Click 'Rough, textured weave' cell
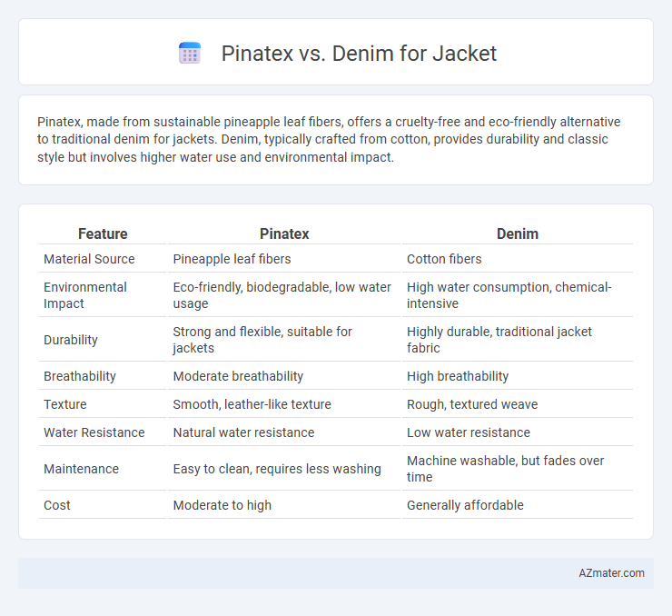672x616 pixels. tap(472, 404)
